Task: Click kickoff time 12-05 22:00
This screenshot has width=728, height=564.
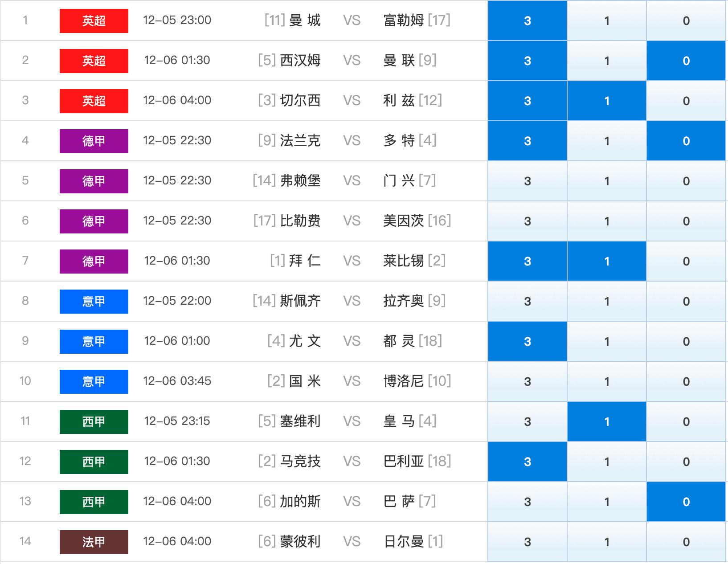Action: click(177, 301)
